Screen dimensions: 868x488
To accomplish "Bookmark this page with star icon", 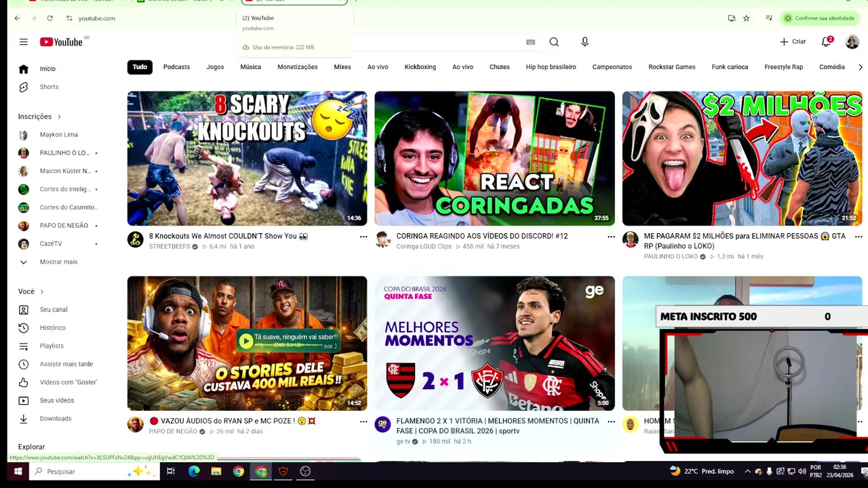I will 746,18.
